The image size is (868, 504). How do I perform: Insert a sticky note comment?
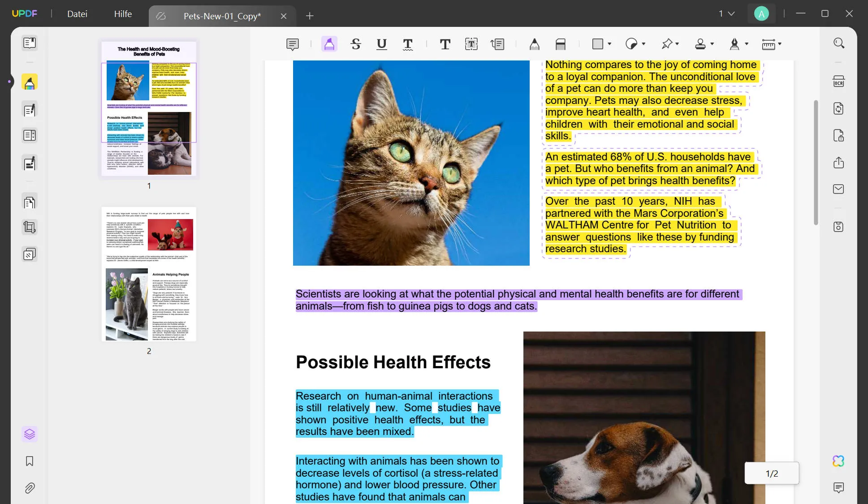(292, 44)
